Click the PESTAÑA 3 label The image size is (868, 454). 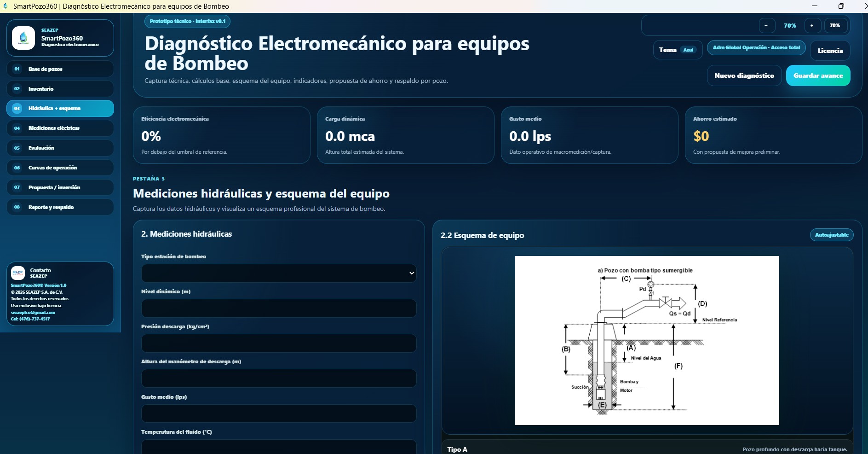point(149,179)
